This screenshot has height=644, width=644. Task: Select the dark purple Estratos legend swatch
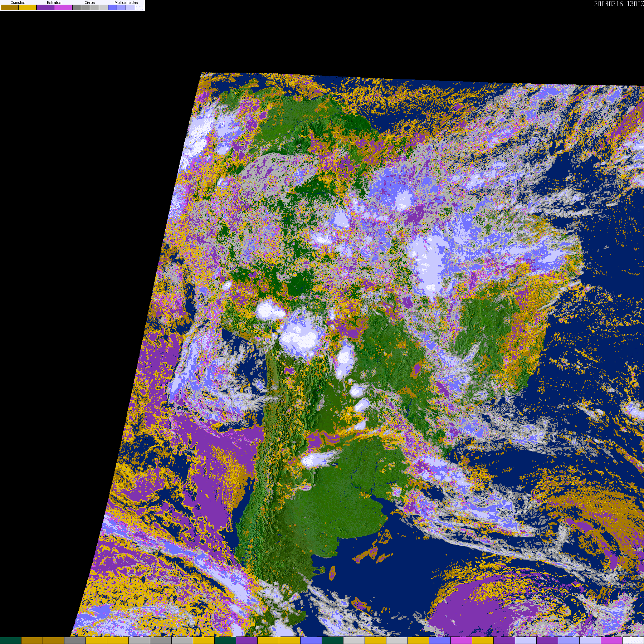(x=45, y=7)
